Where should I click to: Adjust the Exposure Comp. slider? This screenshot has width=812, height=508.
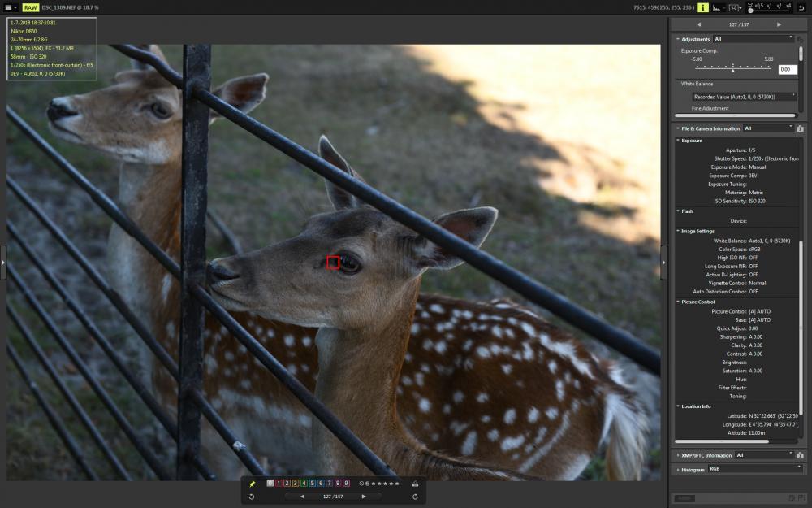pos(732,67)
